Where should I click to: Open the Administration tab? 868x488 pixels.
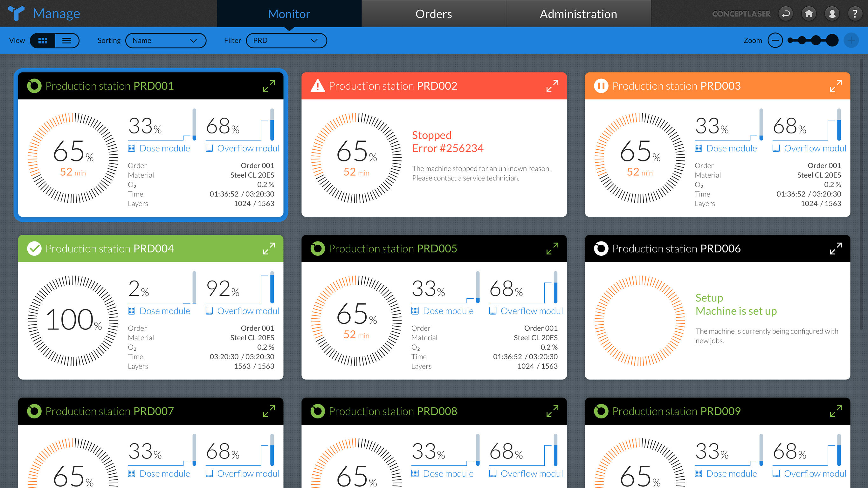(578, 14)
